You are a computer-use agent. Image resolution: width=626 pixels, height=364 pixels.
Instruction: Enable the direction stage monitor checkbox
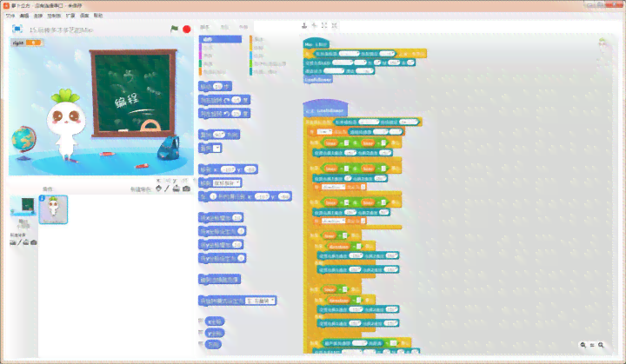(201, 344)
